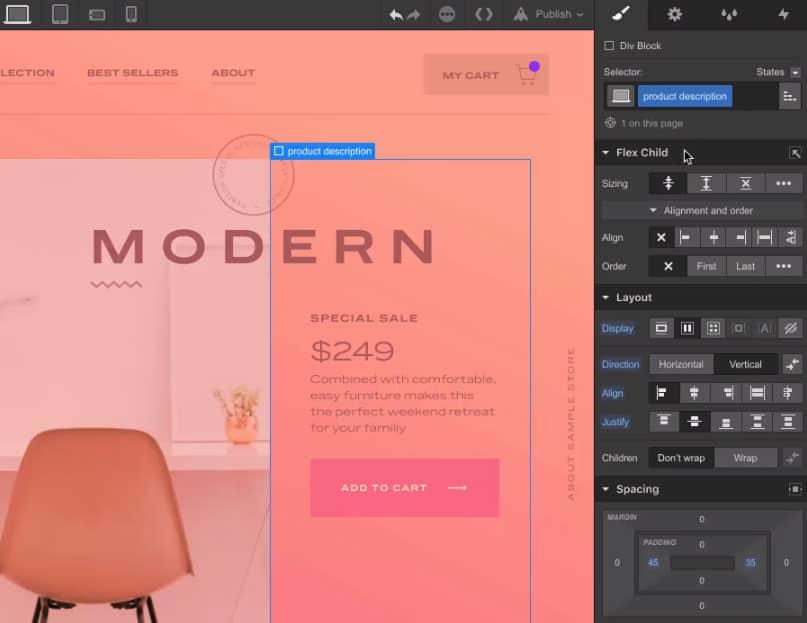Image resolution: width=807 pixels, height=623 pixels.
Task: Toggle reverse flex direction
Action: click(x=792, y=364)
